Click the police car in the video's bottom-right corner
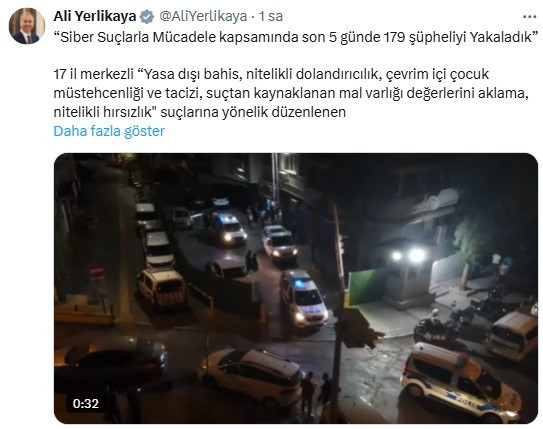The width and height of the screenshot is (543, 429). 461,382
